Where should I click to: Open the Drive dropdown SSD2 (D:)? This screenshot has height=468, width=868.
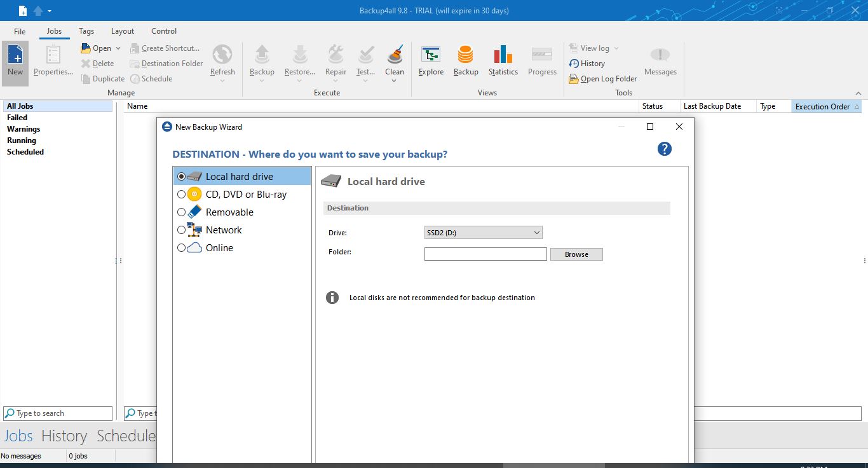point(483,233)
